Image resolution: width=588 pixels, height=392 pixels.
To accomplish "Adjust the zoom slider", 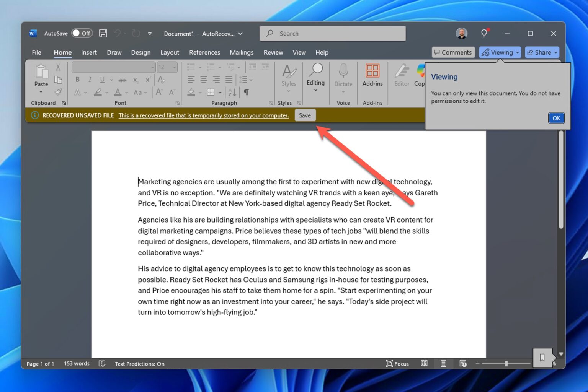I will pyautogui.click(x=507, y=364).
